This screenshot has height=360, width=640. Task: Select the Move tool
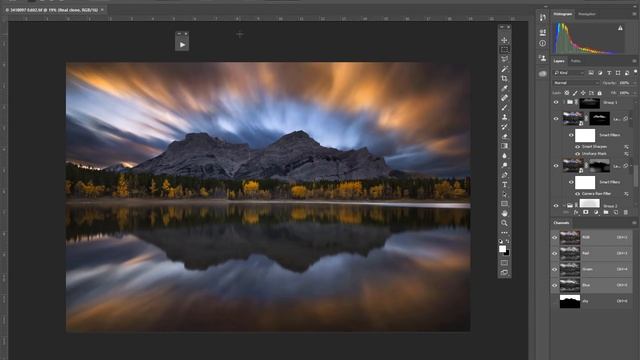coord(504,40)
